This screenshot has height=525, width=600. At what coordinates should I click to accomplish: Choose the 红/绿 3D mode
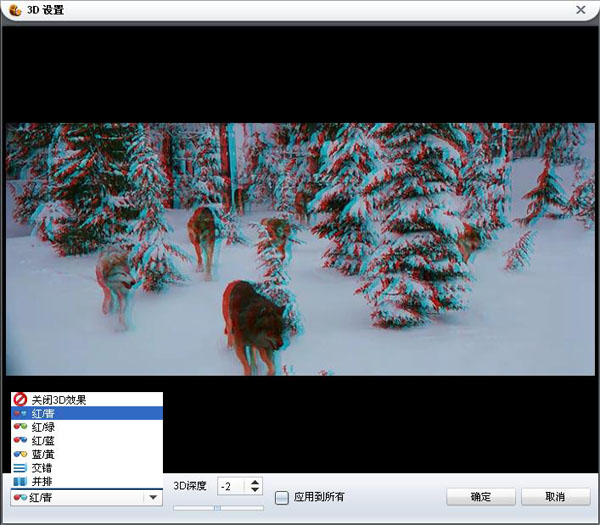pyautogui.click(x=87, y=427)
